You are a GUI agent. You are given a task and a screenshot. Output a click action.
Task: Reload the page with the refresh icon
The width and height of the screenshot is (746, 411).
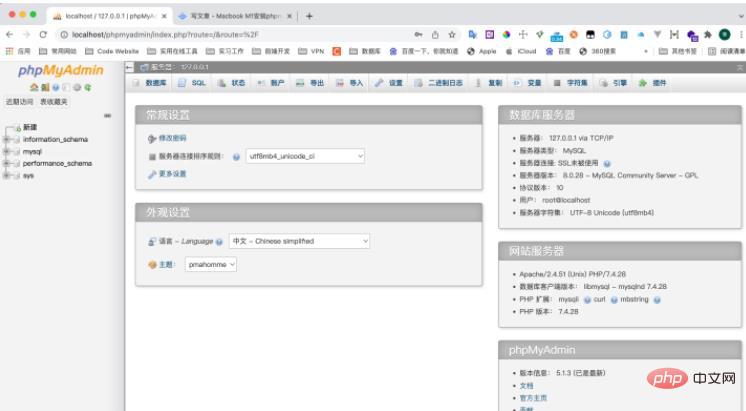tap(43, 34)
